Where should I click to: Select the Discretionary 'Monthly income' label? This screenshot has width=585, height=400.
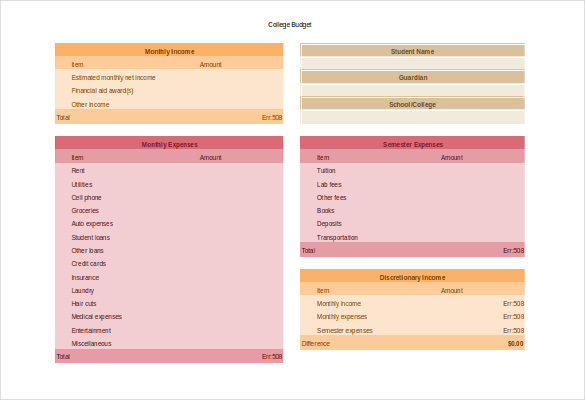click(339, 303)
